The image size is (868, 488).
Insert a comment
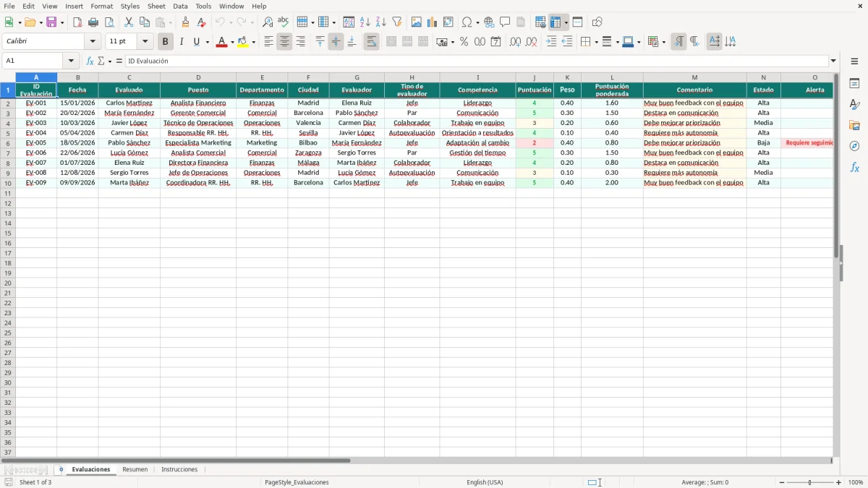(505, 22)
